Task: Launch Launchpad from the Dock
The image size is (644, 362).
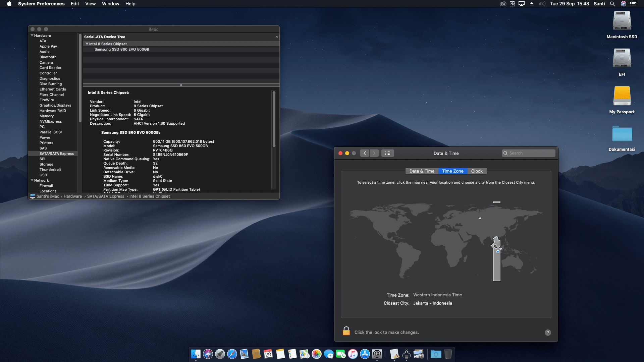Action: [x=220, y=354]
